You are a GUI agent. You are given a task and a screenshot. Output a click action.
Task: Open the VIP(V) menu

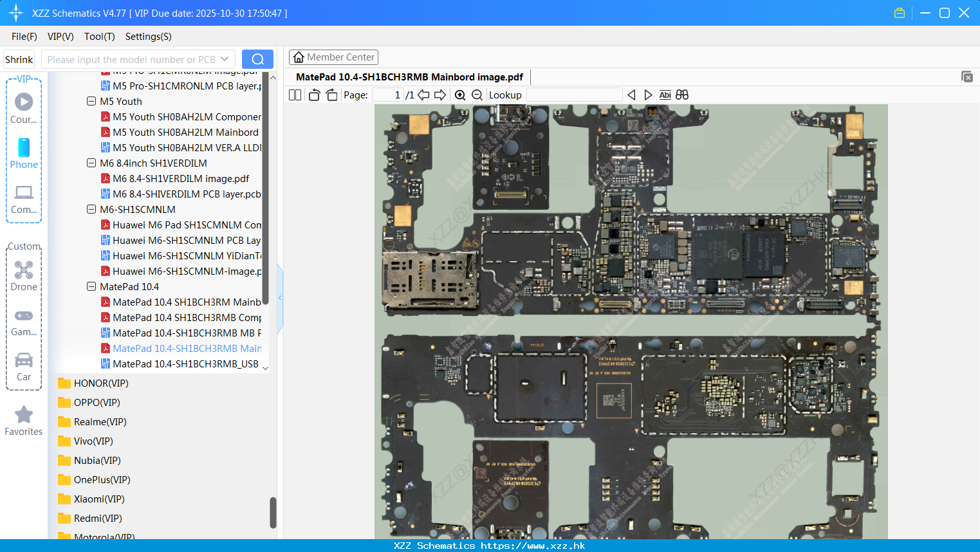click(x=60, y=37)
